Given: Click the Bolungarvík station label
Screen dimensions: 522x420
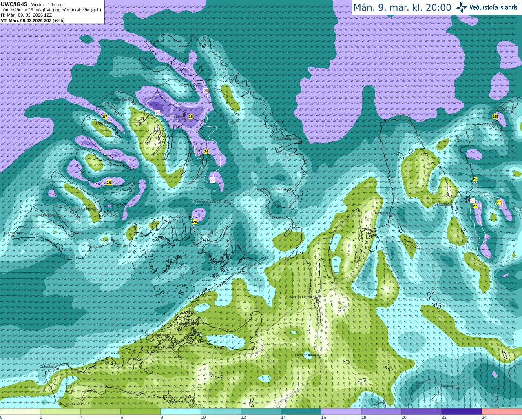Looking at the screenshot, I should [x=123, y=99].
